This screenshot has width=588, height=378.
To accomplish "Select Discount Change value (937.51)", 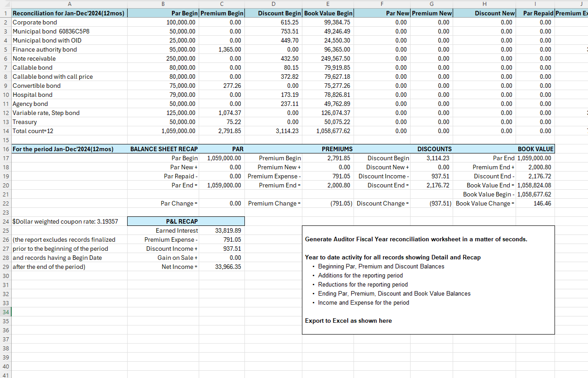I will [432, 203].
